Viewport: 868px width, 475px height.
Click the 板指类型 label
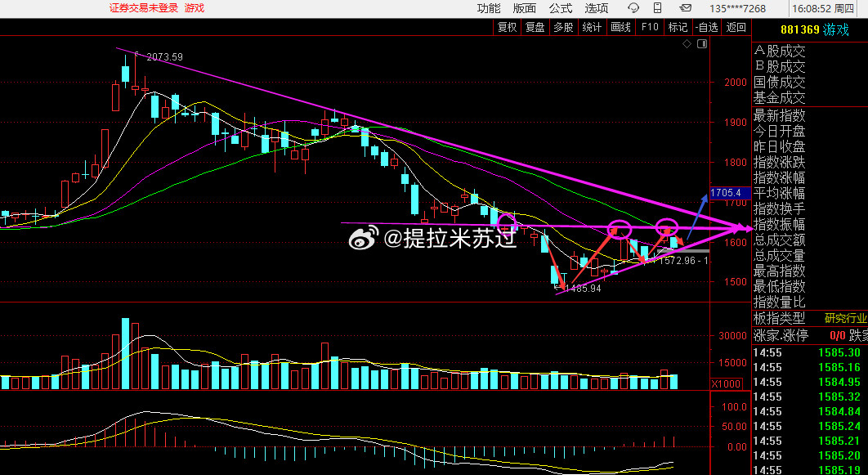(x=780, y=318)
